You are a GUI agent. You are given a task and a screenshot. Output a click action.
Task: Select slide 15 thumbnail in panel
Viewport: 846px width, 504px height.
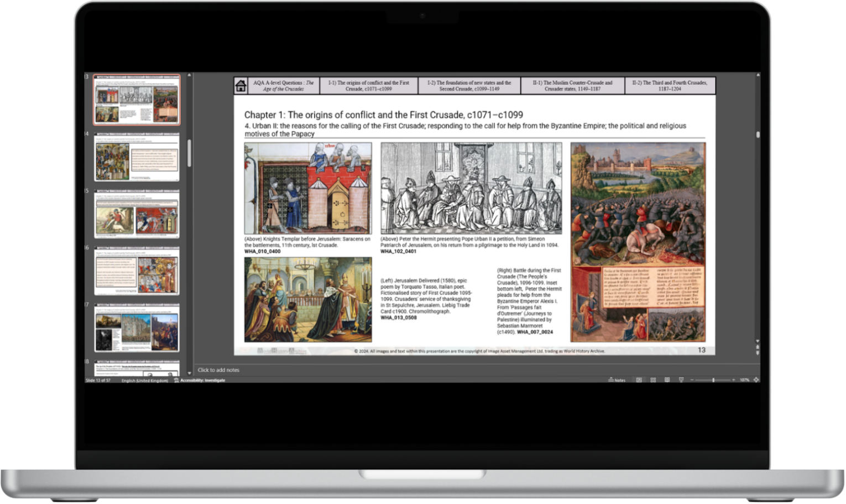137,214
